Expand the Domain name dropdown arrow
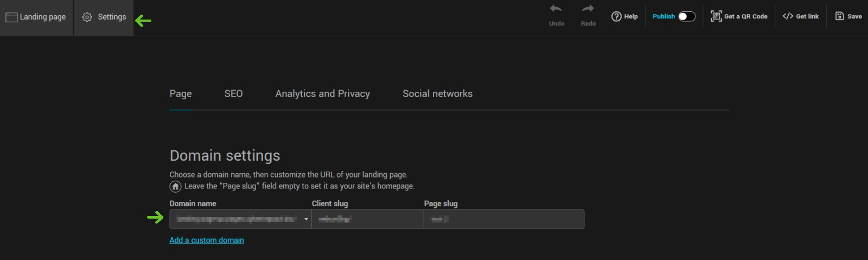 pos(306,219)
